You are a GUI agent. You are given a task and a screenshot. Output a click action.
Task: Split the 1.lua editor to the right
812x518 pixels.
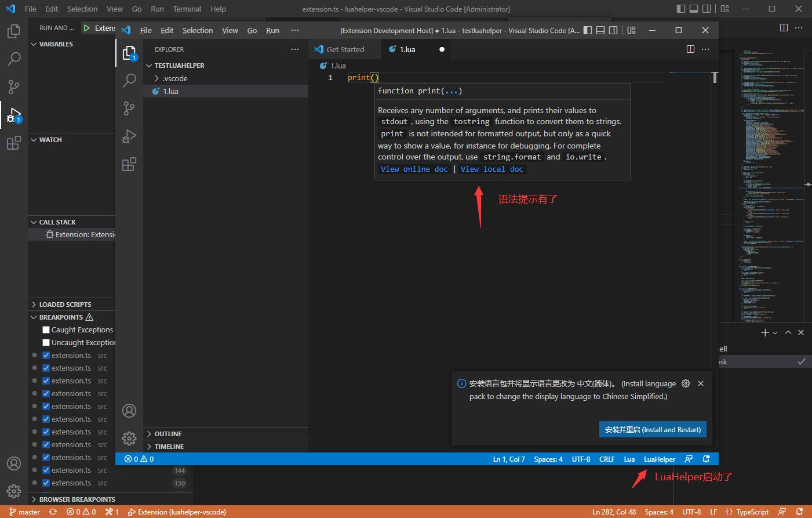tap(690, 49)
